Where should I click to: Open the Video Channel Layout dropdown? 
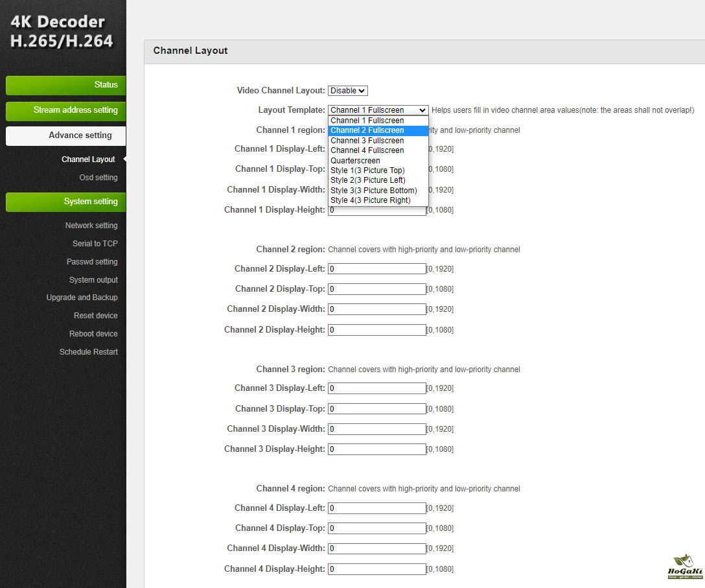point(348,91)
